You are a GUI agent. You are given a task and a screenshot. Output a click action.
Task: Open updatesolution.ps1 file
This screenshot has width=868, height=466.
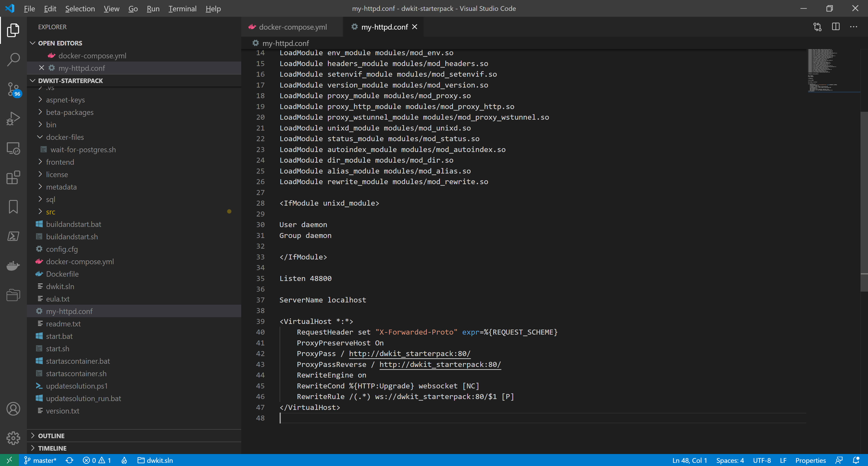coord(77,386)
